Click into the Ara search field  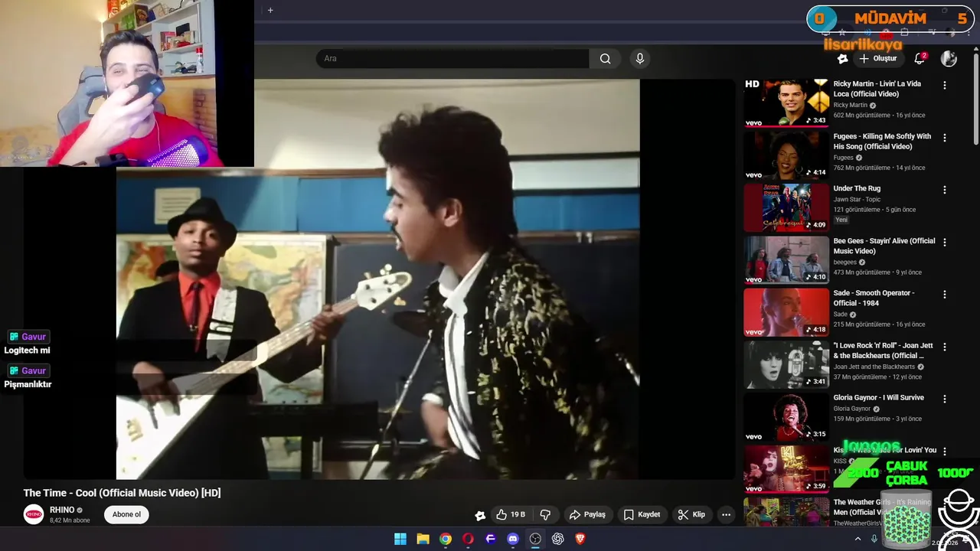(x=452, y=58)
